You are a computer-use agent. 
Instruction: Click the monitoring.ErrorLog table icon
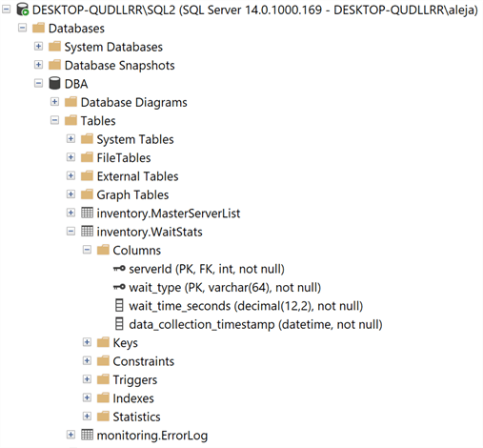87,435
